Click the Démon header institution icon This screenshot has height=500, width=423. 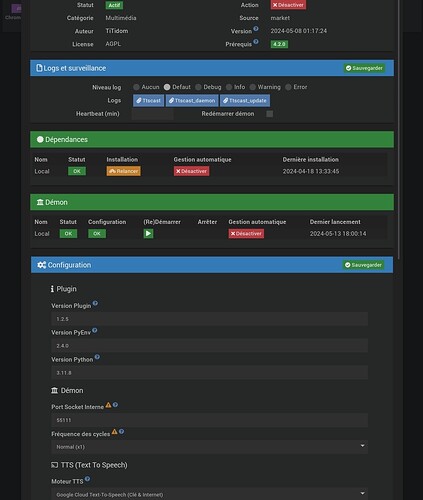click(40, 202)
